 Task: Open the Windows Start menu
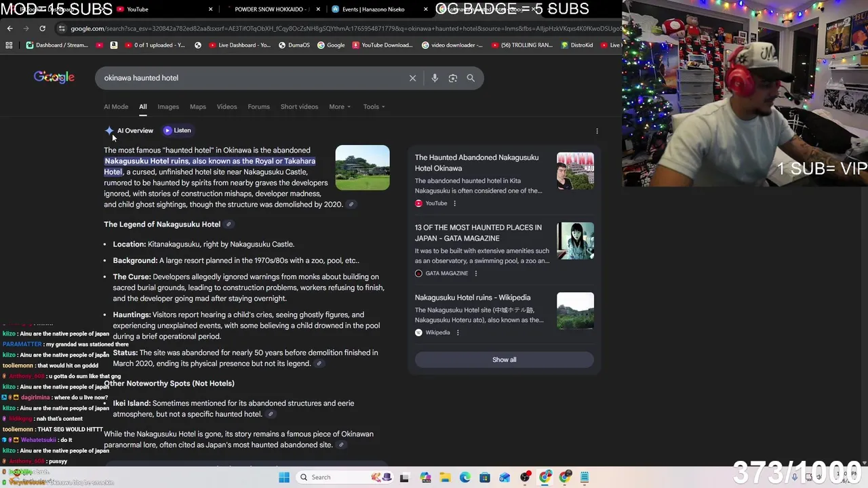[284, 477]
